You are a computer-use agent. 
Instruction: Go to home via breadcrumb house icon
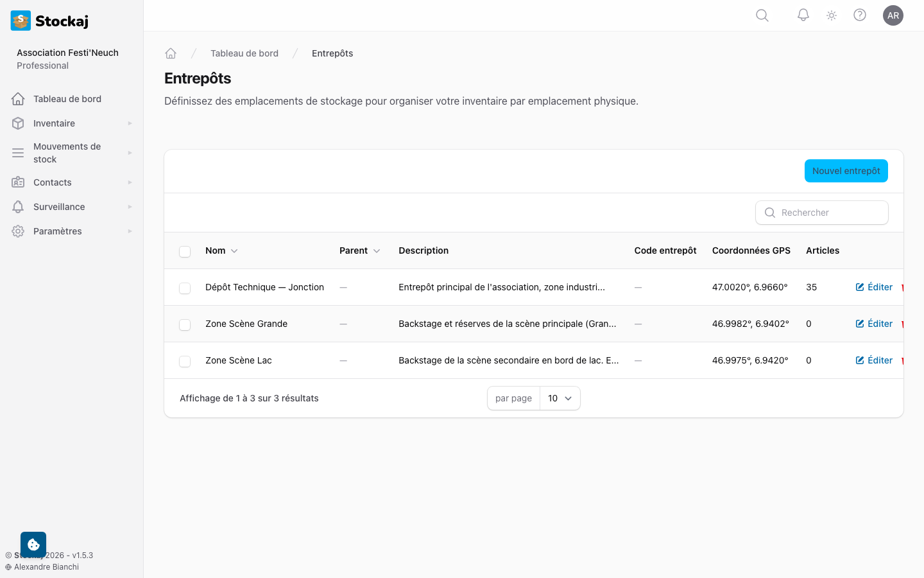171,53
